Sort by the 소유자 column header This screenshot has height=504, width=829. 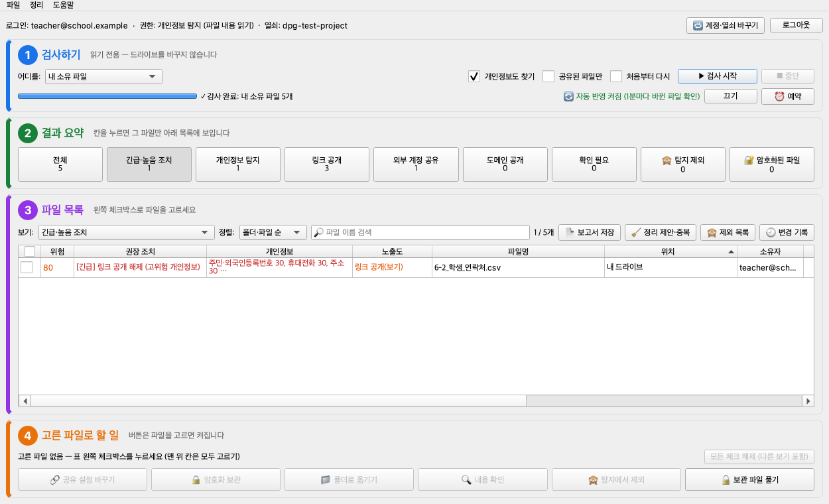pos(771,251)
